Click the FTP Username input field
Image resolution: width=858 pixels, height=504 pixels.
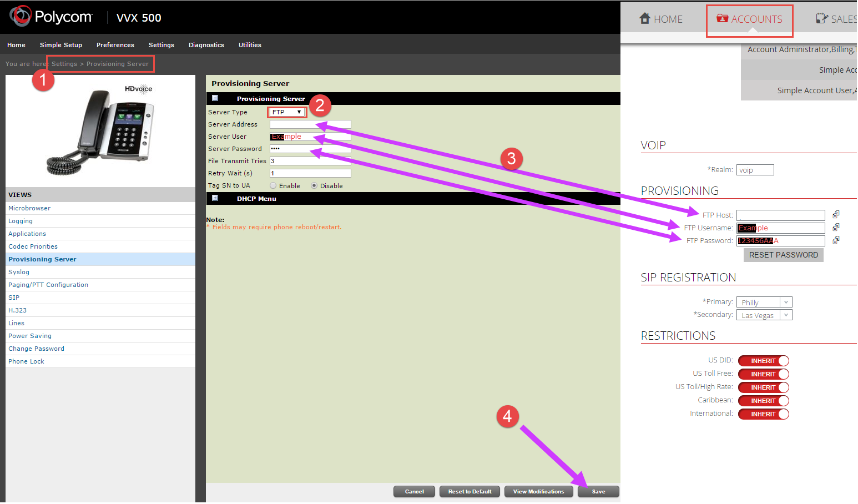pos(781,228)
